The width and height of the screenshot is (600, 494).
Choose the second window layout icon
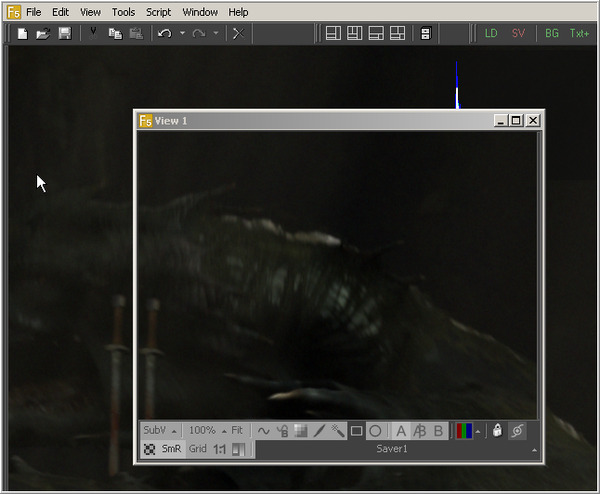[x=354, y=33]
